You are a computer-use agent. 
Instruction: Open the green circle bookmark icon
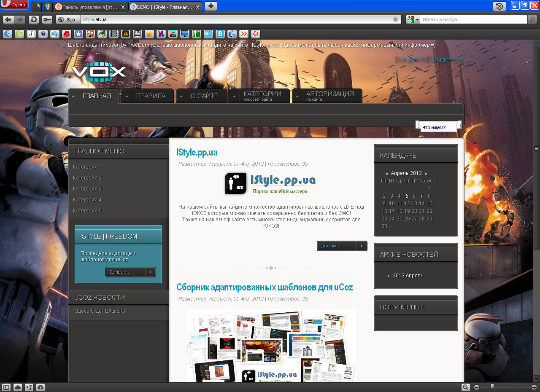click(x=19, y=34)
